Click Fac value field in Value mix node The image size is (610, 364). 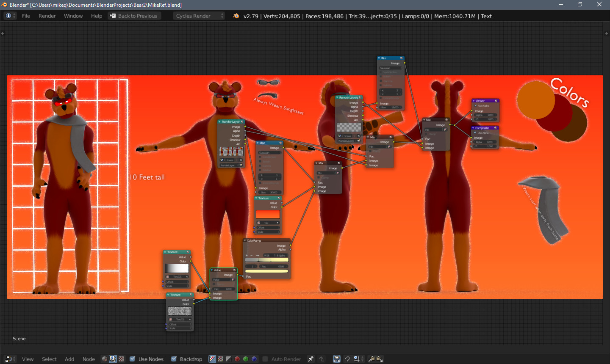click(223, 289)
